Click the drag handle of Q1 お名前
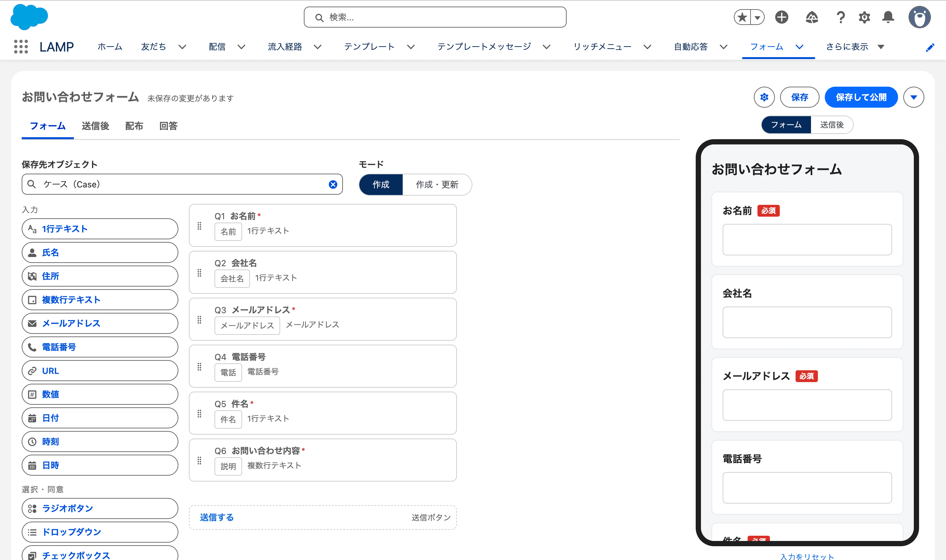 199,226
